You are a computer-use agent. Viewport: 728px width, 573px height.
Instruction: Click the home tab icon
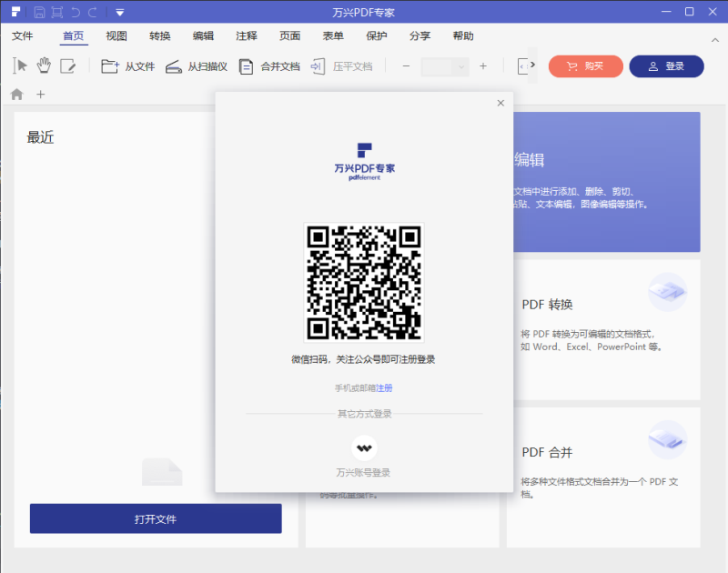click(16, 95)
